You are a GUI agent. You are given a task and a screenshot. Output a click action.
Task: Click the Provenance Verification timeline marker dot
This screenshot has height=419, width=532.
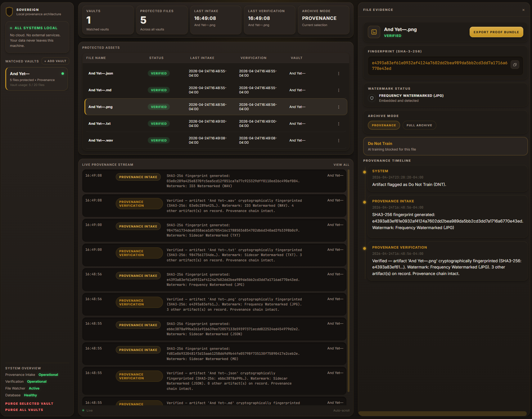tap(364, 248)
